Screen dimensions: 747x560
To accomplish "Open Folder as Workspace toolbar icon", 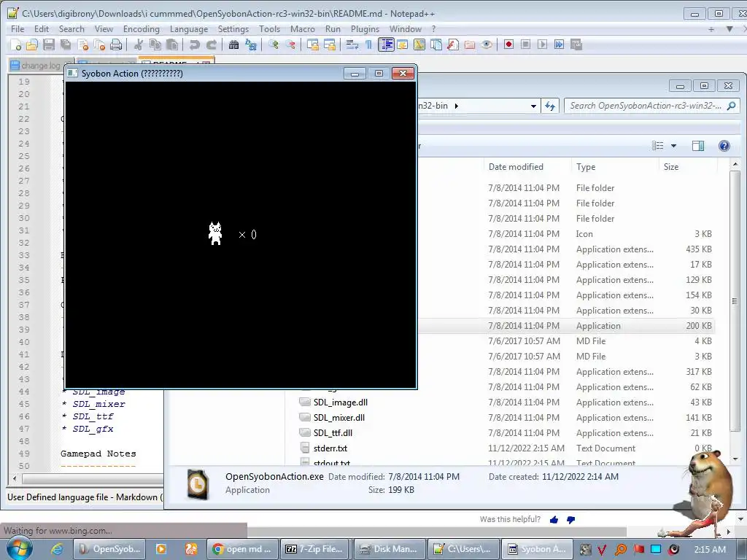I will click(x=470, y=44).
